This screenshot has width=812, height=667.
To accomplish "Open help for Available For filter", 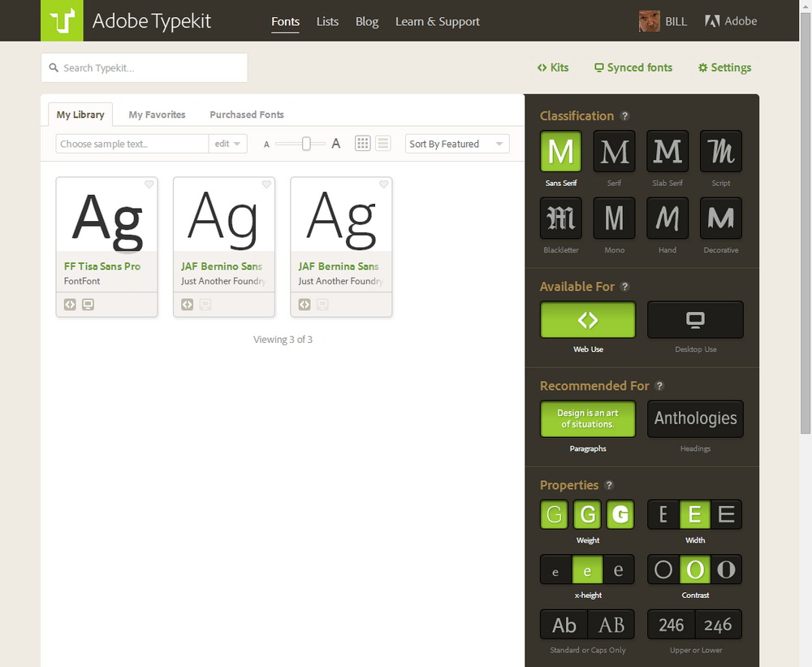I will 625,287.
